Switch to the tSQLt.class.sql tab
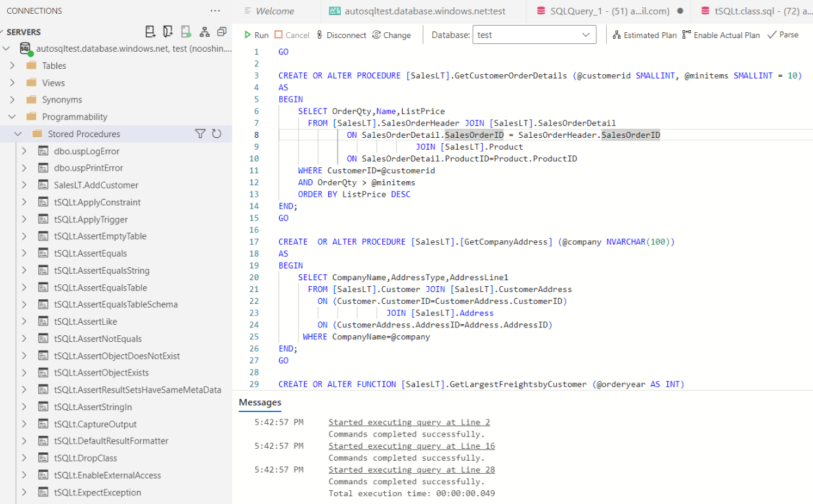The height and width of the screenshot is (504, 813). point(752,11)
